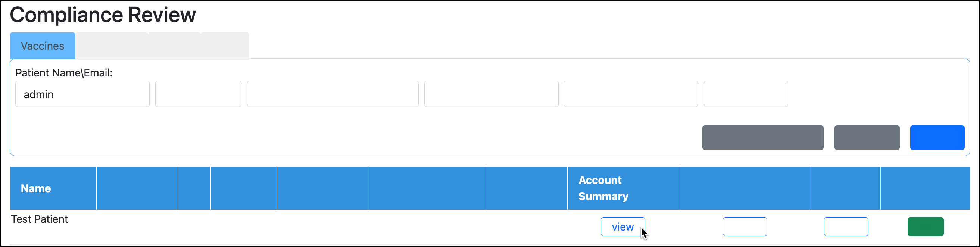
Task: Click the smaller gray button in the filter panel
Action: pyautogui.click(x=867, y=137)
